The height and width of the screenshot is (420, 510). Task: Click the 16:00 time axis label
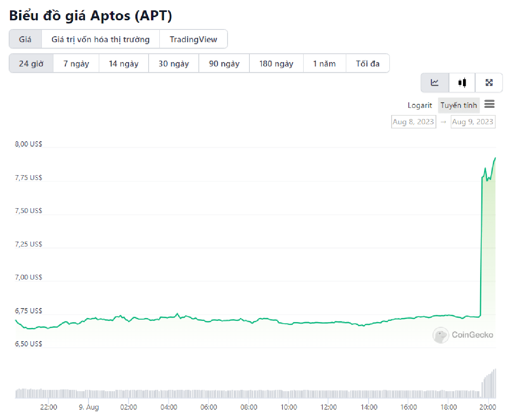pos(408,407)
